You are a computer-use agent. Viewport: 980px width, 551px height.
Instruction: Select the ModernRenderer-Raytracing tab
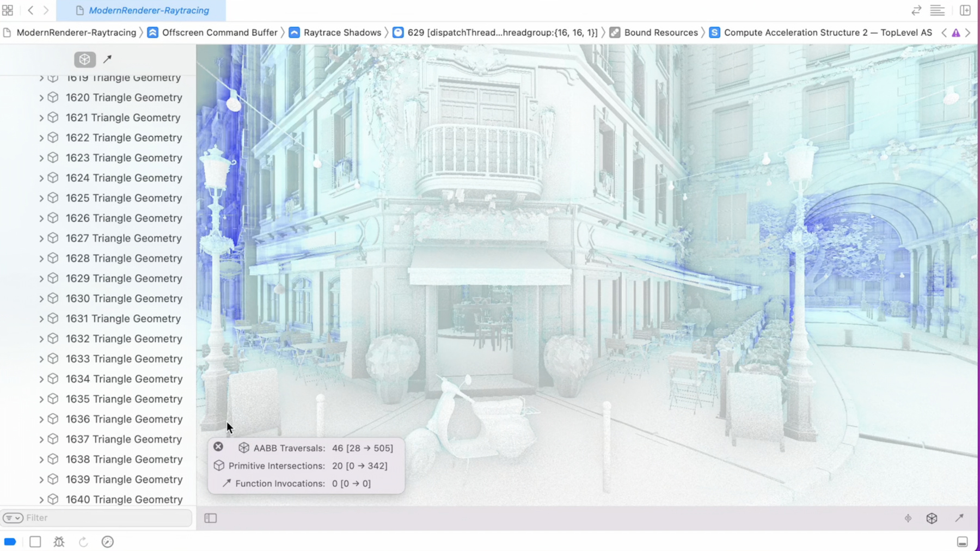coord(141,10)
